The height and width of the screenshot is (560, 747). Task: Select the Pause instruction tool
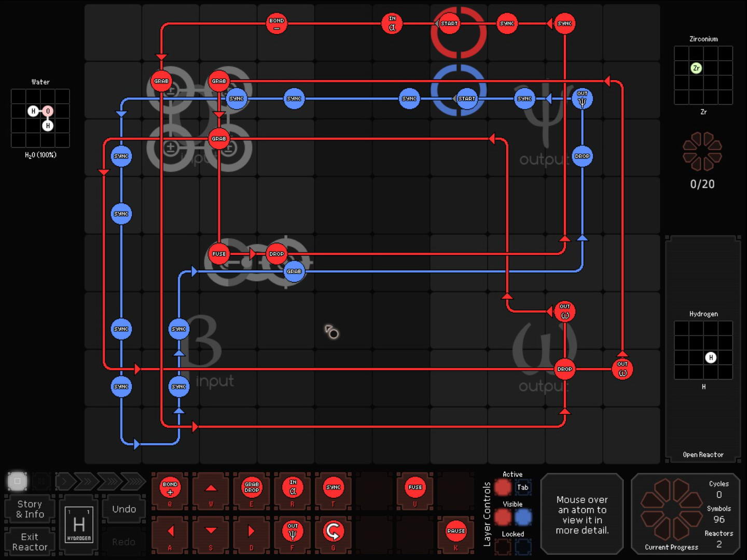[x=455, y=531]
